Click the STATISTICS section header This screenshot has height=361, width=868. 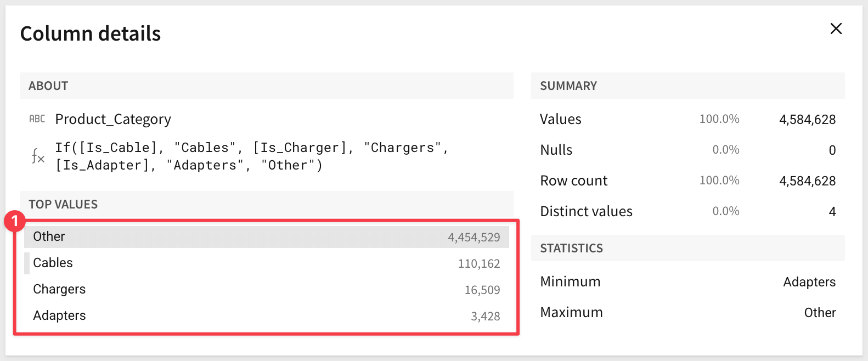pyautogui.click(x=571, y=249)
